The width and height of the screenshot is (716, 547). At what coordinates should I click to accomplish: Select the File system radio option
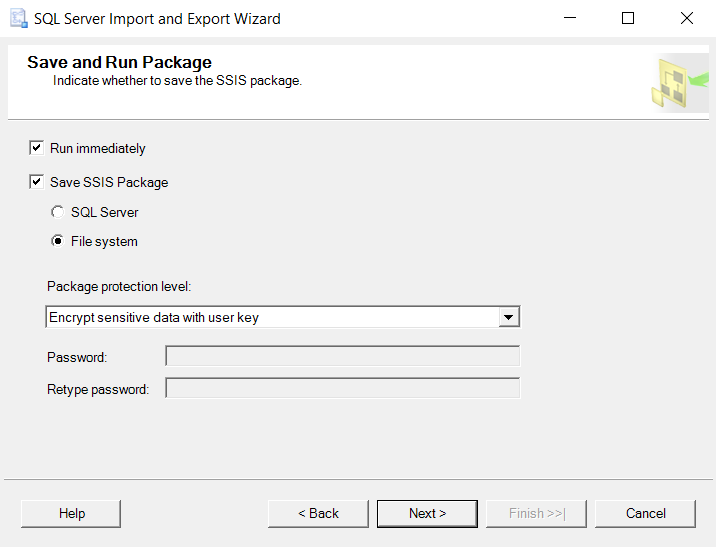pos(58,241)
